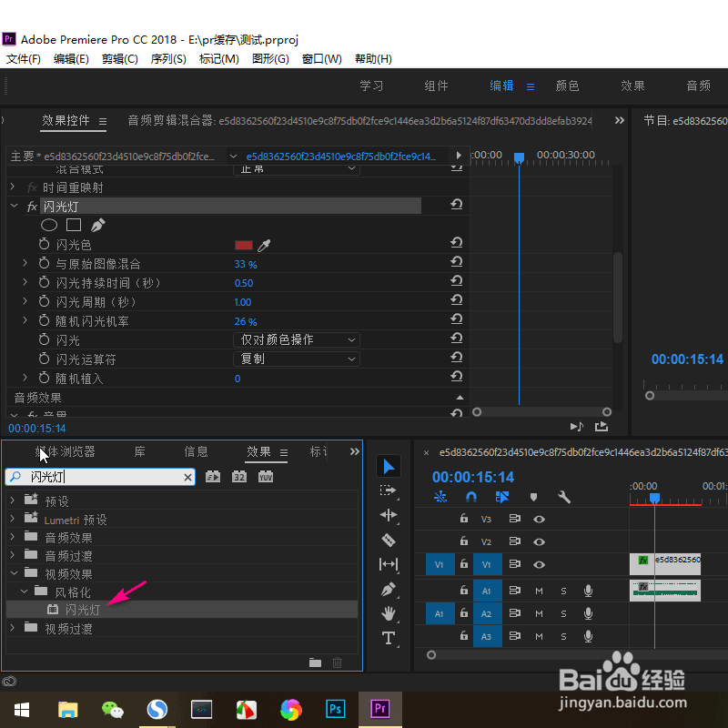Select the Selection arrow tool
This screenshot has width=728, height=728.
389,467
